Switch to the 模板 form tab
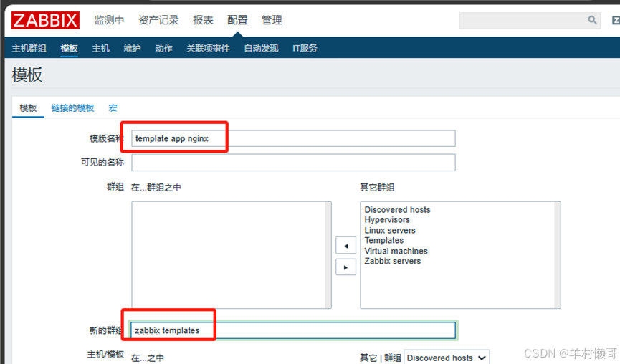 (28, 108)
